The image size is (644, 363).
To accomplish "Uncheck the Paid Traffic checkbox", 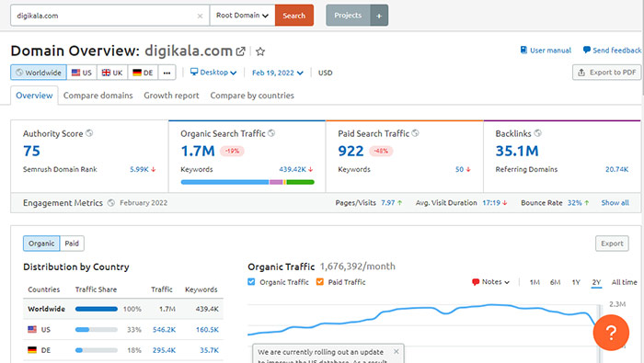I will tap(320, 282).
